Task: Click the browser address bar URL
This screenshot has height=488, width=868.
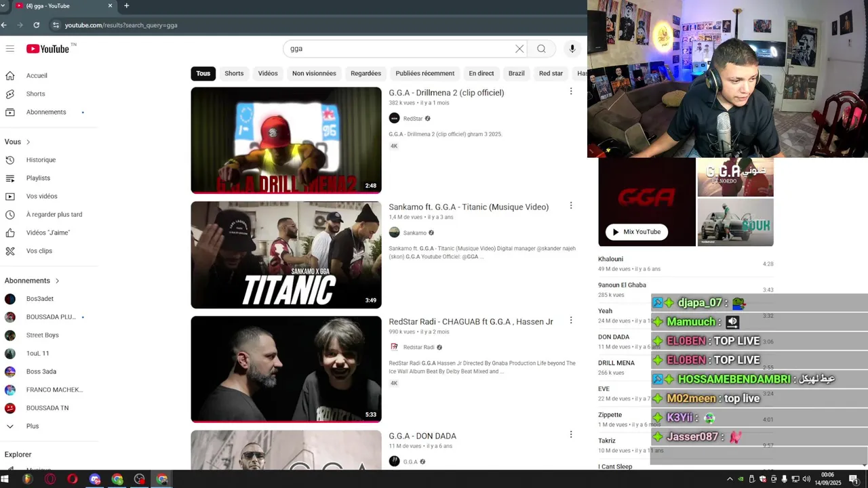Action: pyautogui.click(x=121, y=25)
